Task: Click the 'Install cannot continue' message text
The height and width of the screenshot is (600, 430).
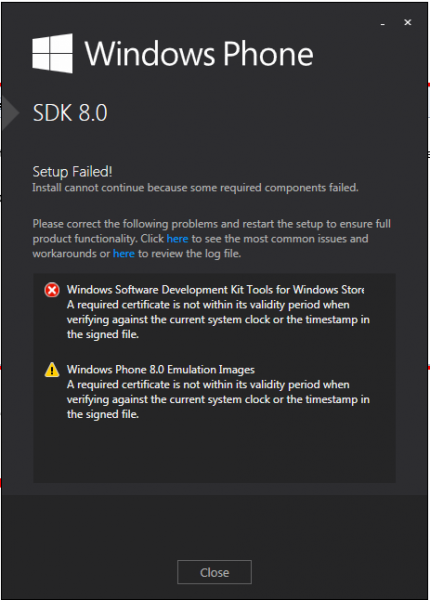Action: pos(195,188)
